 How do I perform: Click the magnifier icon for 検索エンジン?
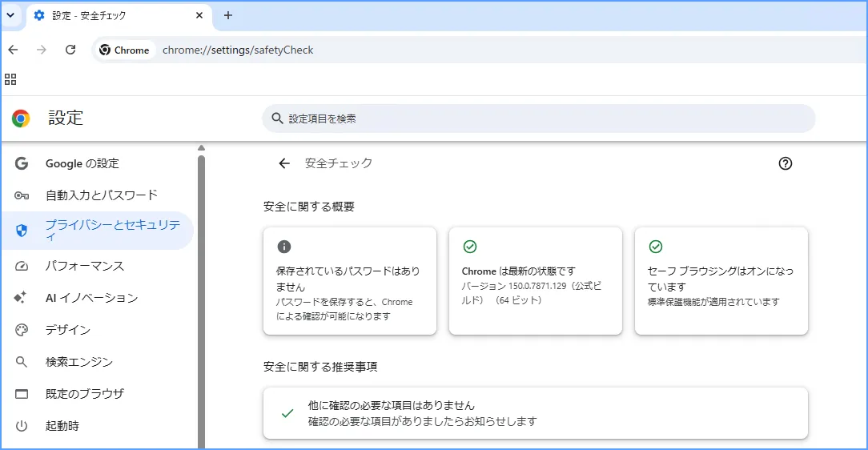(x=22, y=362)
